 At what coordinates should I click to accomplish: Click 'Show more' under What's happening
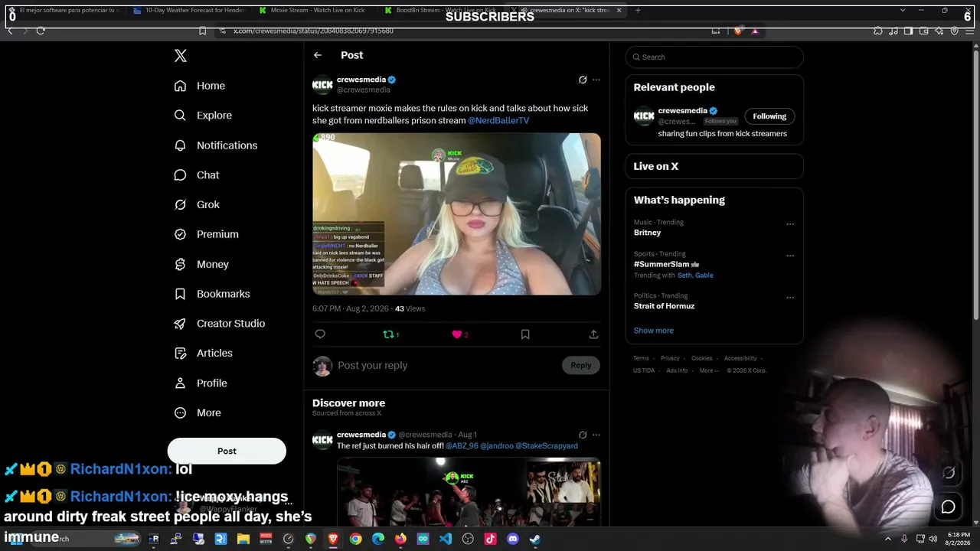pyautogui.click(x=654, y=331)
